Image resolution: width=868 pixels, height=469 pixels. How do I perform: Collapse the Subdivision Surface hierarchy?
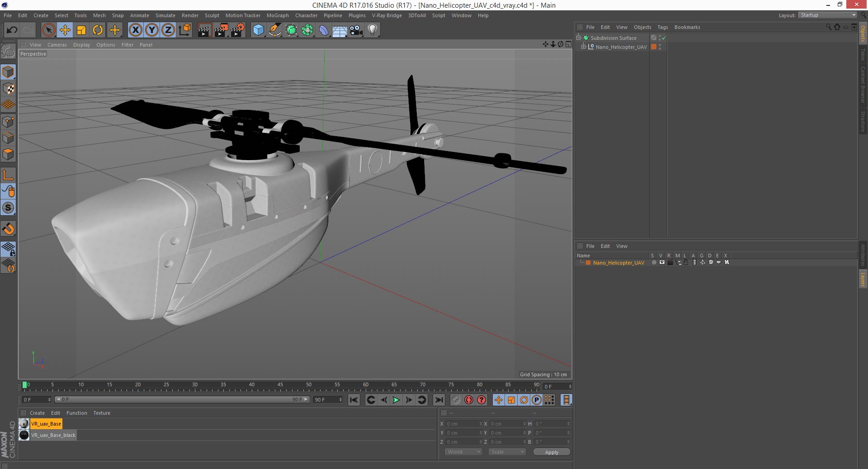tap(578, 38)
